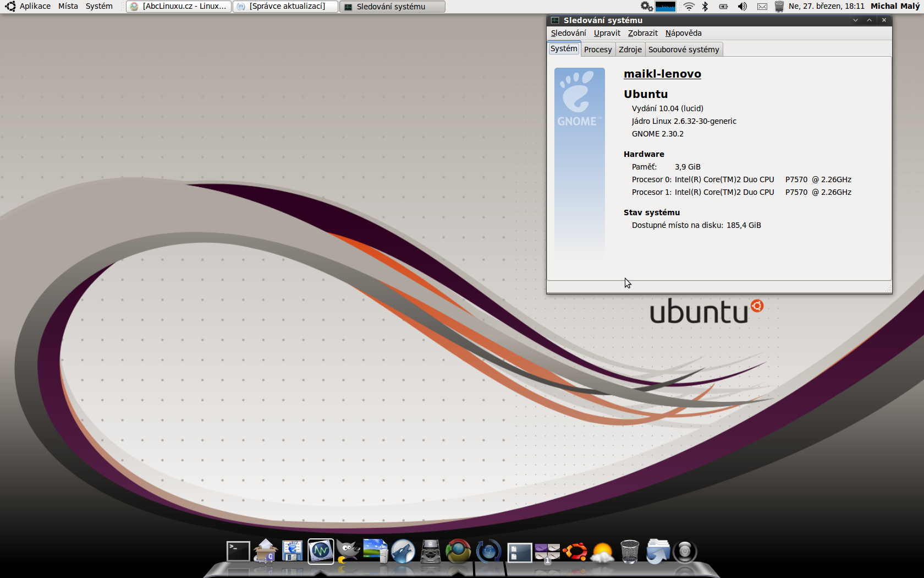The width and height of the screenshot is (924, 578).
Task: Click the power session dock icon
Action: point(685,551)
